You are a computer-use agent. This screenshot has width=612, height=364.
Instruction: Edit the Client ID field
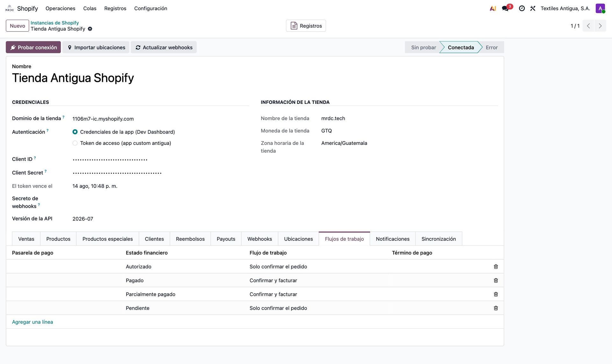pyautogui.click(x=161, y=159)
